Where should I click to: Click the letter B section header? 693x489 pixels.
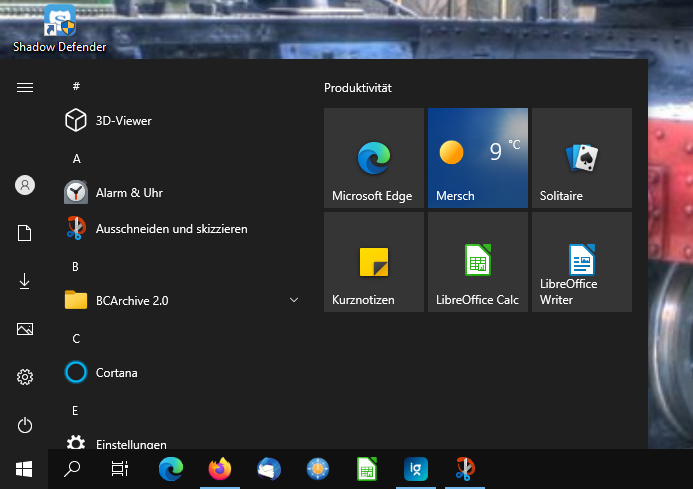click(76, 267)
